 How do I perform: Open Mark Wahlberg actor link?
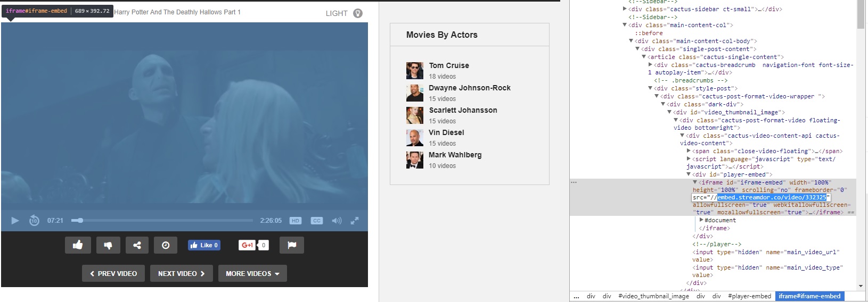tap(455, 155)
